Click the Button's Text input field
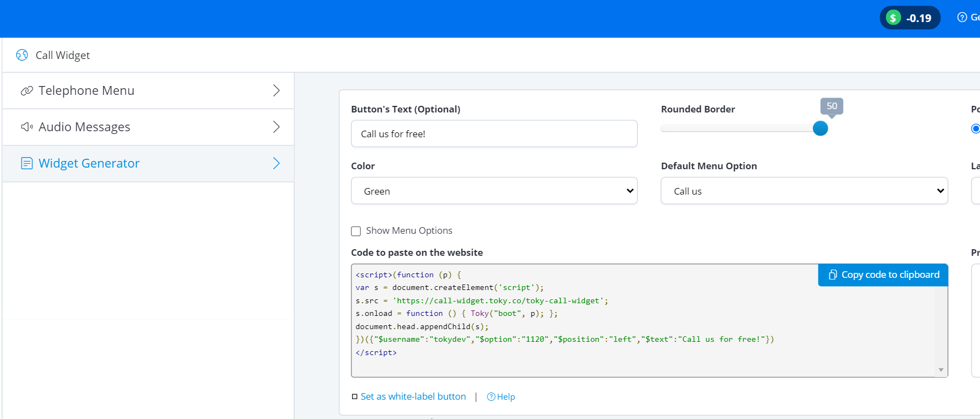980x419 pixels. [494, 134]
